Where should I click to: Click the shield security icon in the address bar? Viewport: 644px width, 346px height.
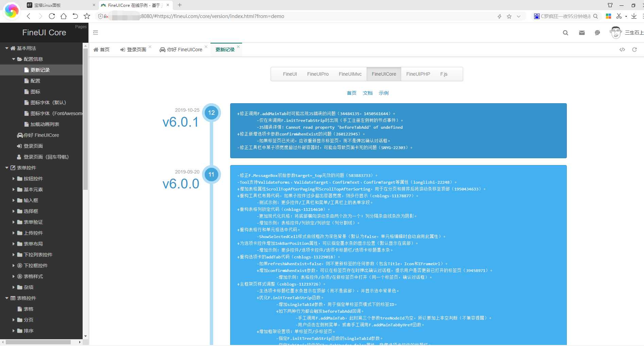[100, 16]
